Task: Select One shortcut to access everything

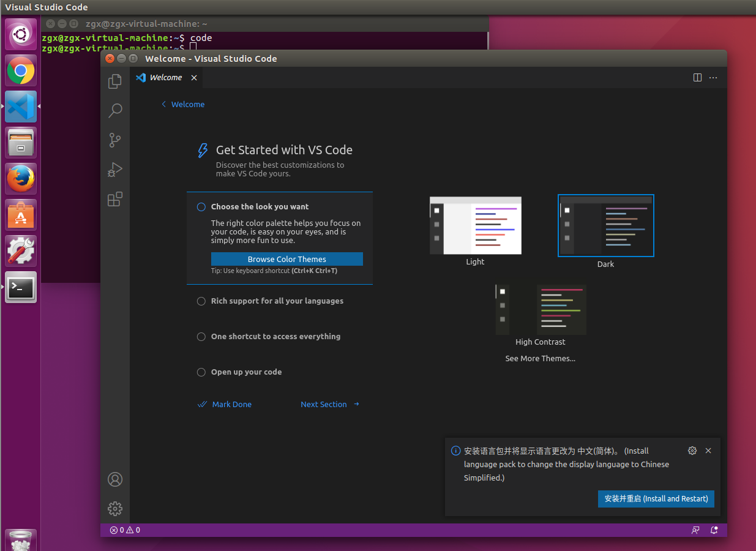Action: coord(275,337)
